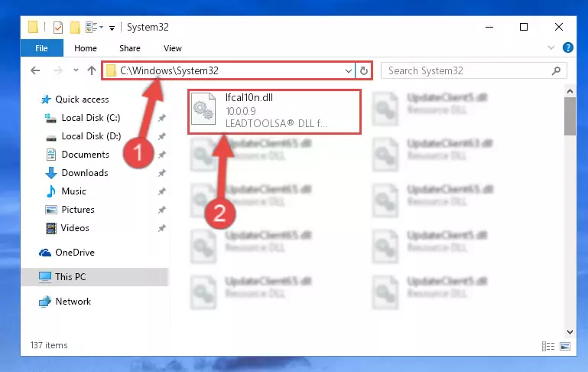Click the lfcal10n.dll gear file icon

click(x=203, y=109)
